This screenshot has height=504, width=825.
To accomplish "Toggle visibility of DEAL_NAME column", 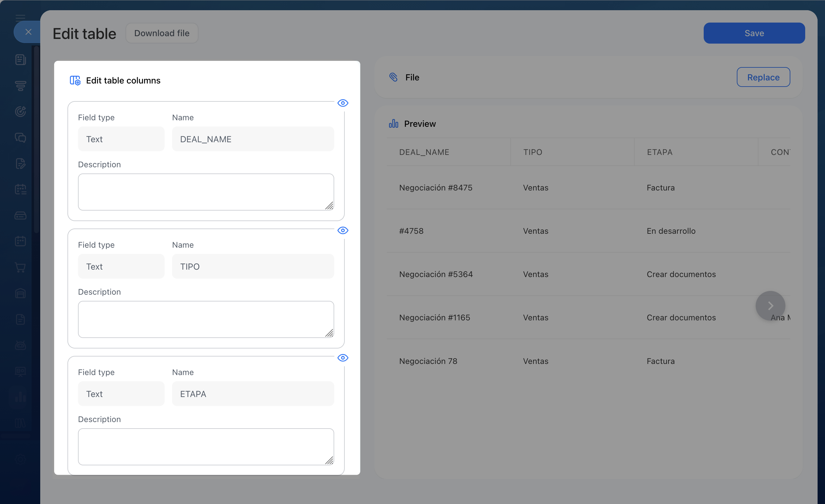I will tap(343, 103).
